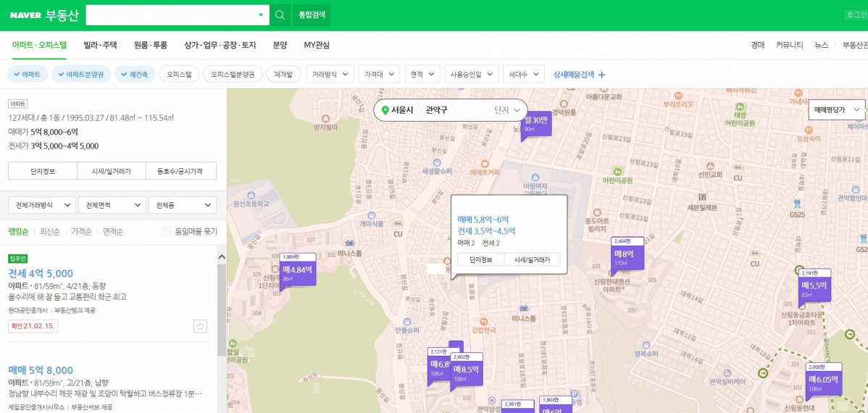Open the 매매 5억 8,000 listing
The height and width of the screenshot is (413, 868).
click(x=41, y=370)
